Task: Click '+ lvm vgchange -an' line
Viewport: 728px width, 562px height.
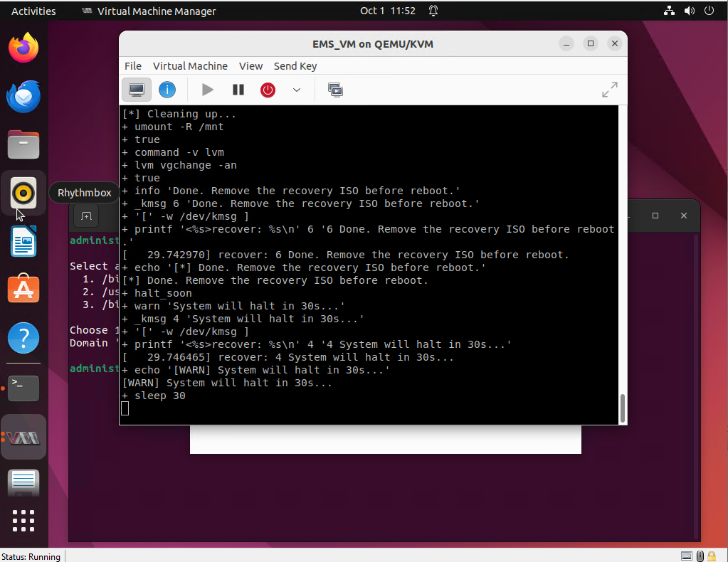Action: (x=179, y=165)
